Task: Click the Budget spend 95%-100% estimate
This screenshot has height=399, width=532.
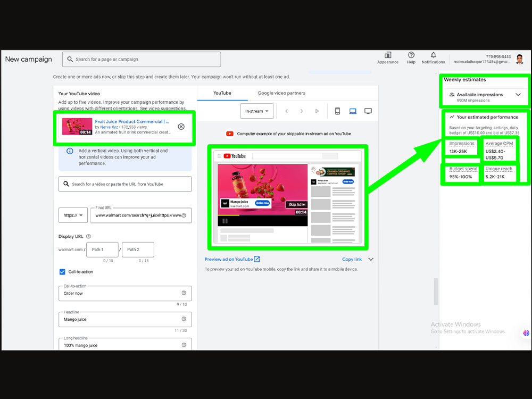Action: click(x=463, y=173)
